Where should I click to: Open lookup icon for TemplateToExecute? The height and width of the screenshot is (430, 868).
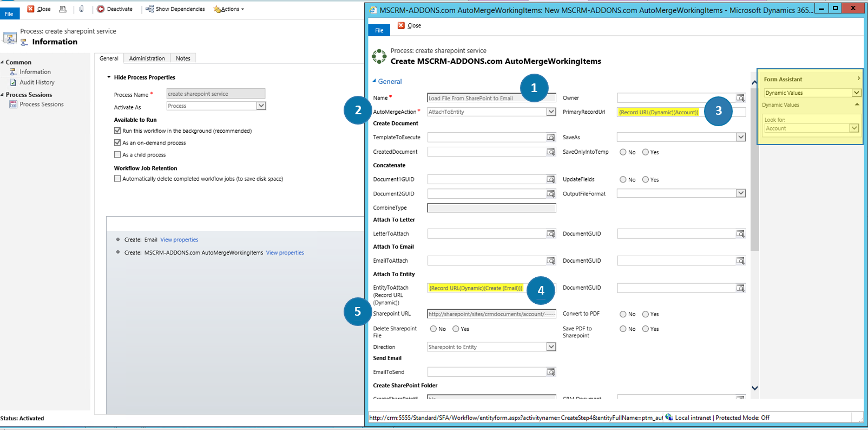(550, 138)
